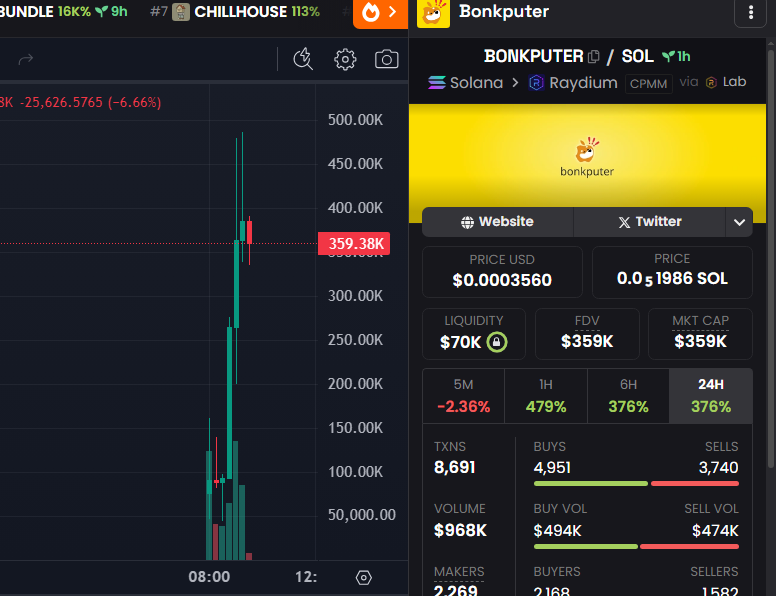Select the 24H timeframe tab

point(711,396)
